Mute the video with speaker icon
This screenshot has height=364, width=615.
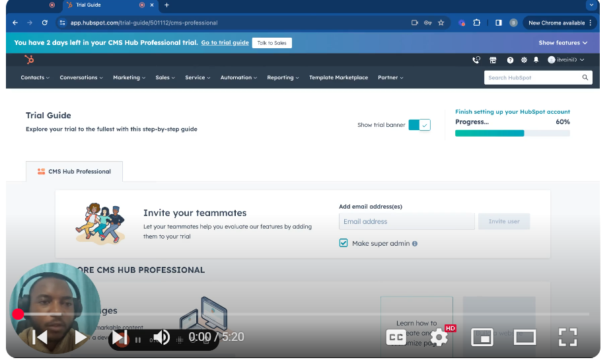tap(161, 337)
